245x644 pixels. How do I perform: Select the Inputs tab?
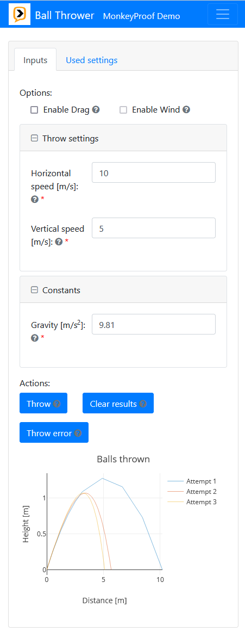(x=35, y=60)
